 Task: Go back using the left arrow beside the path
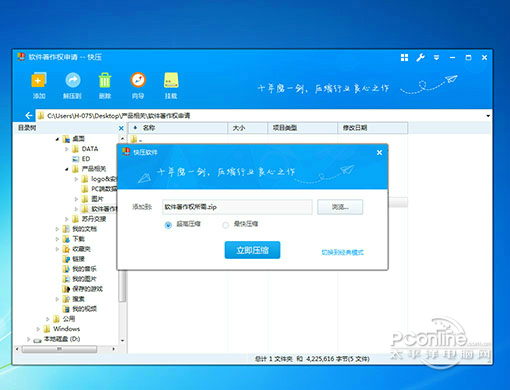click(29, 116)
